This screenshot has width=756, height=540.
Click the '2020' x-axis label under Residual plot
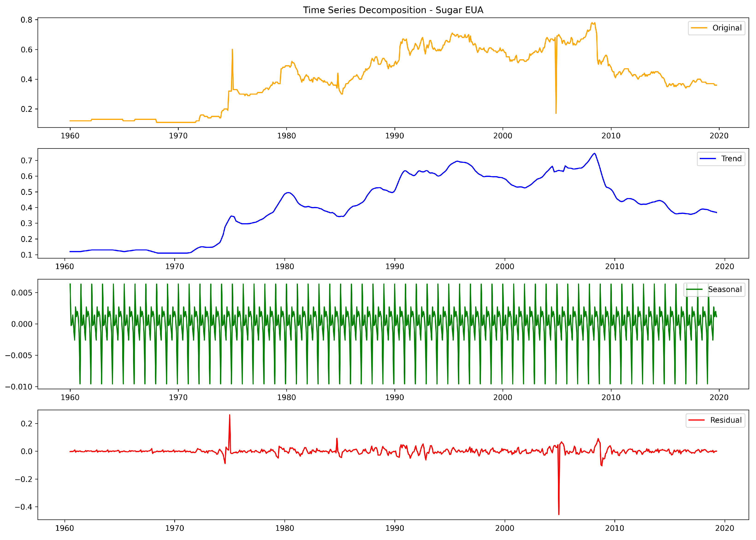724,528
